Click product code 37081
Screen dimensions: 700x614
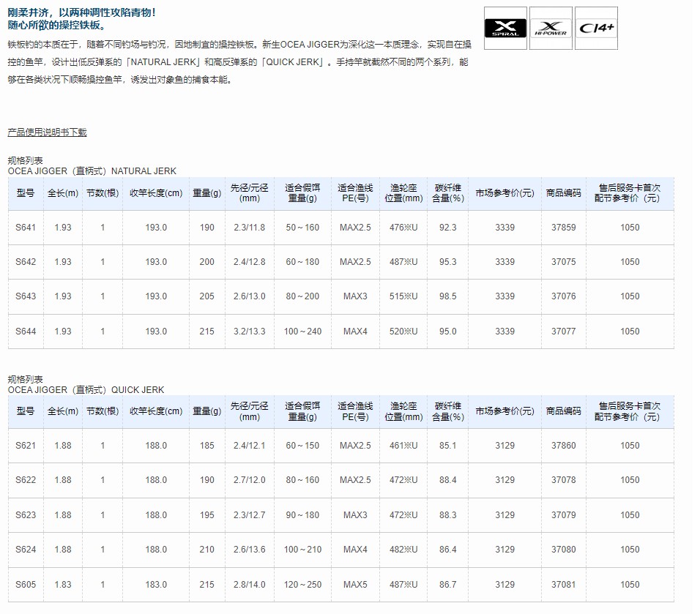(563, 585)
